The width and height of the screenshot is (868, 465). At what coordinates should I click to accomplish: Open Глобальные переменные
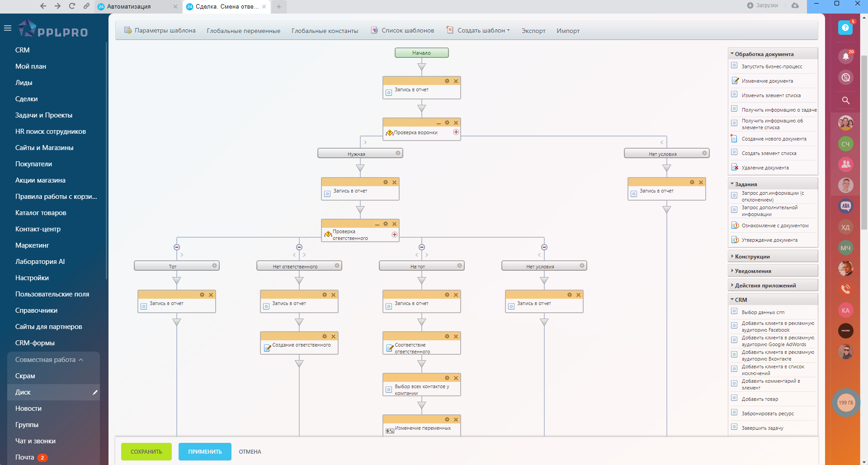[x=244, y=31]
